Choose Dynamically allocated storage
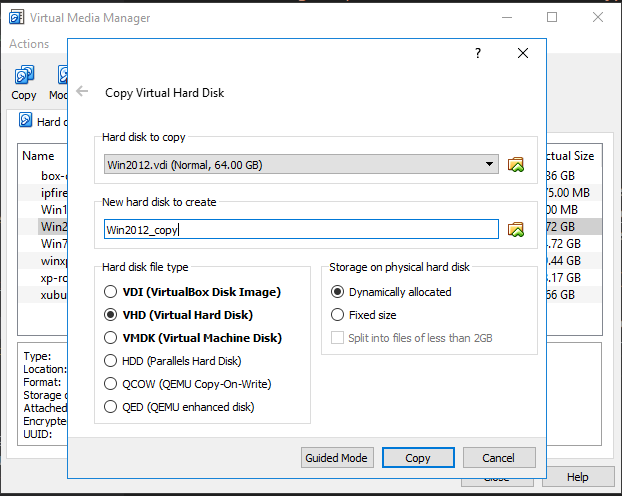The height and width of the screenshot is (496, 622). coord(391,292)
